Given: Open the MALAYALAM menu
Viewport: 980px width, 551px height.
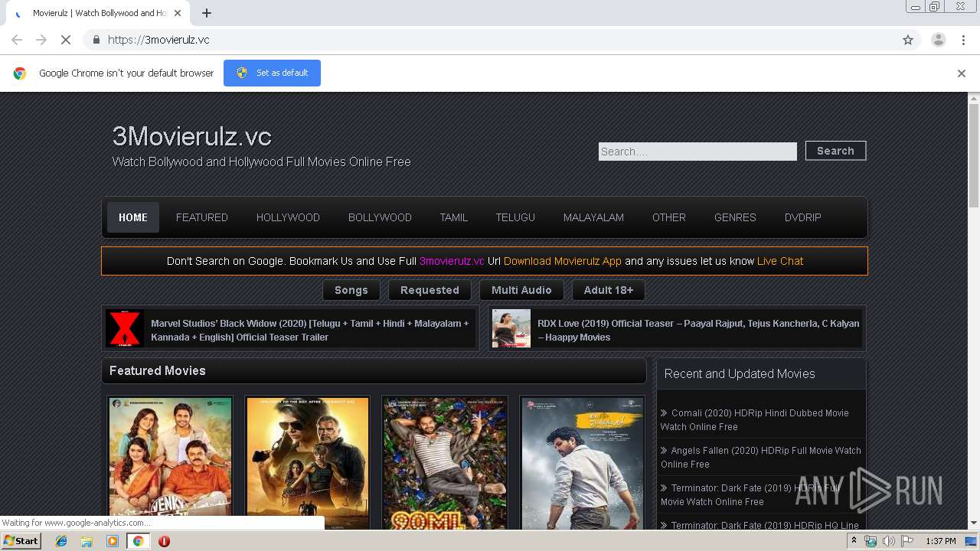Looking at the screenshot, I should point(593,217).
